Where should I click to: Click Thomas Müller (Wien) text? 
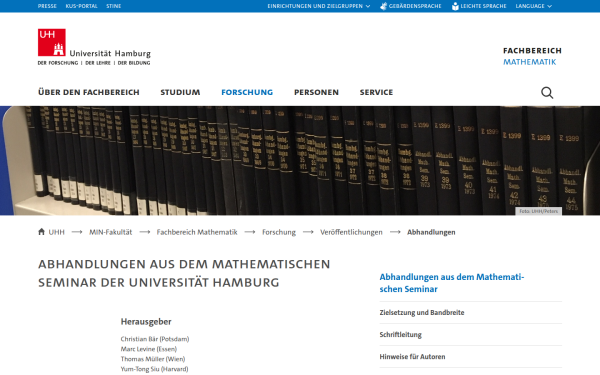[153, 359]
